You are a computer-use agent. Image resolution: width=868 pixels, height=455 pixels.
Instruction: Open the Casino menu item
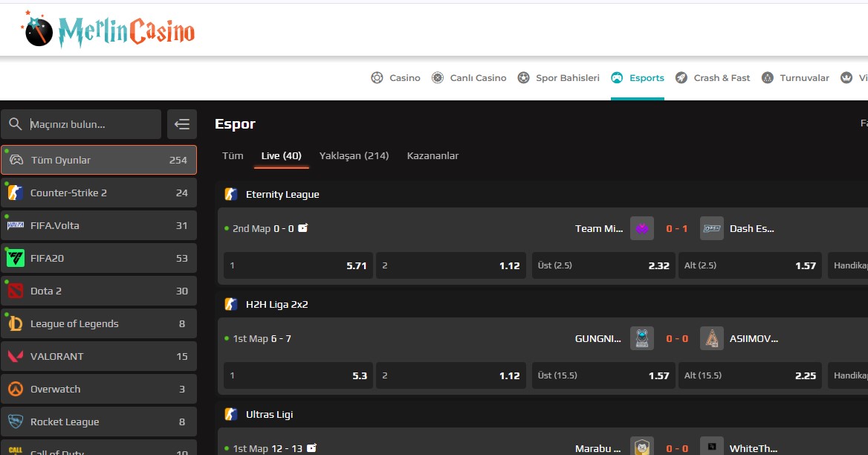396,78
